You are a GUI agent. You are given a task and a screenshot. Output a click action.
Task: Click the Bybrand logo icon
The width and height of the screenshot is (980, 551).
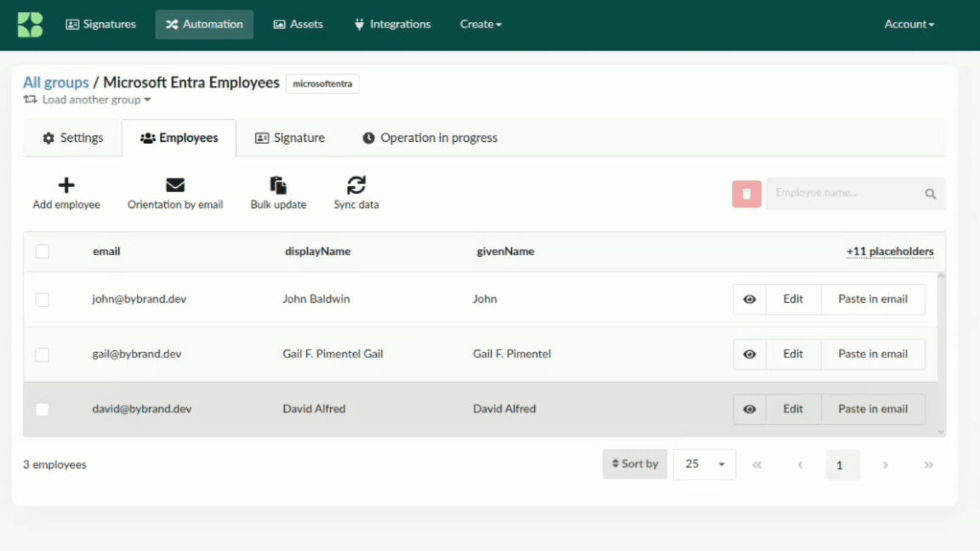[30, 25]
